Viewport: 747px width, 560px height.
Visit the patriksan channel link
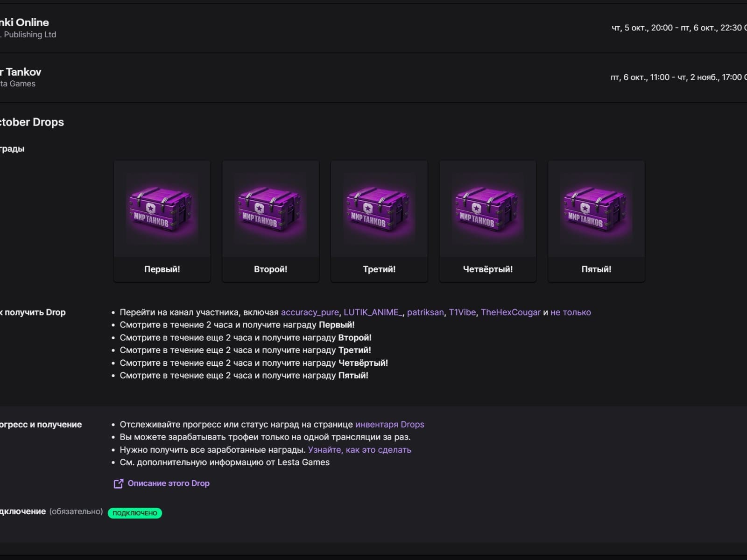click(x=425, y=313)
